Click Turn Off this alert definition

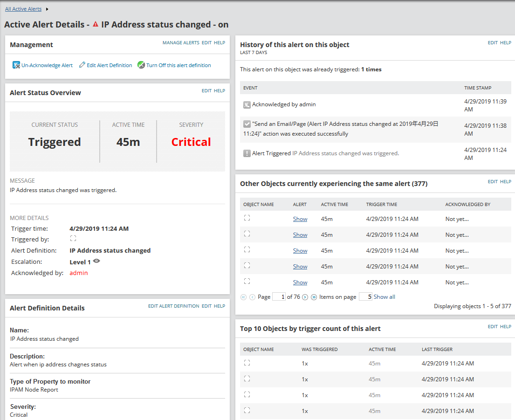tap(179, 65)
